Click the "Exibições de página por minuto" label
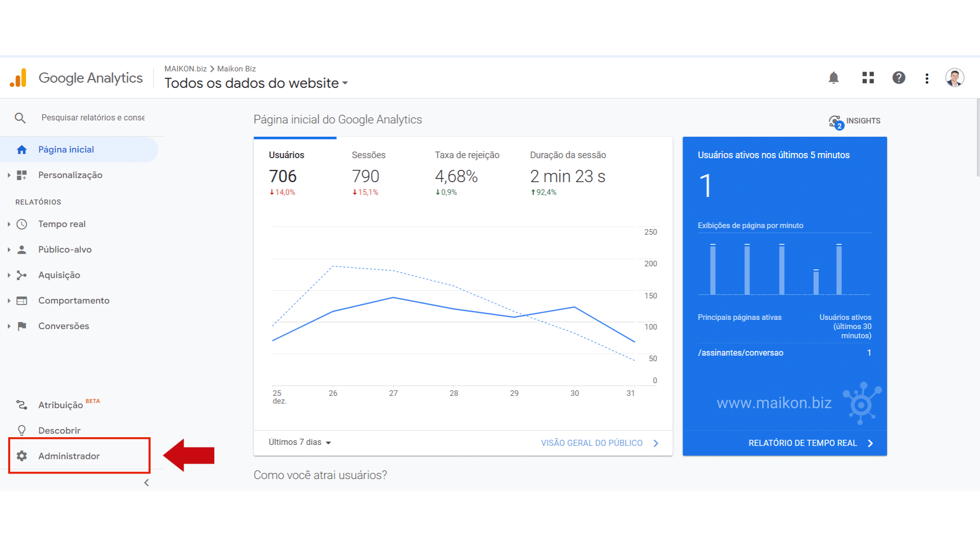Screen dimensions: 980x551 pyautogui.click(x=750, y=226)
